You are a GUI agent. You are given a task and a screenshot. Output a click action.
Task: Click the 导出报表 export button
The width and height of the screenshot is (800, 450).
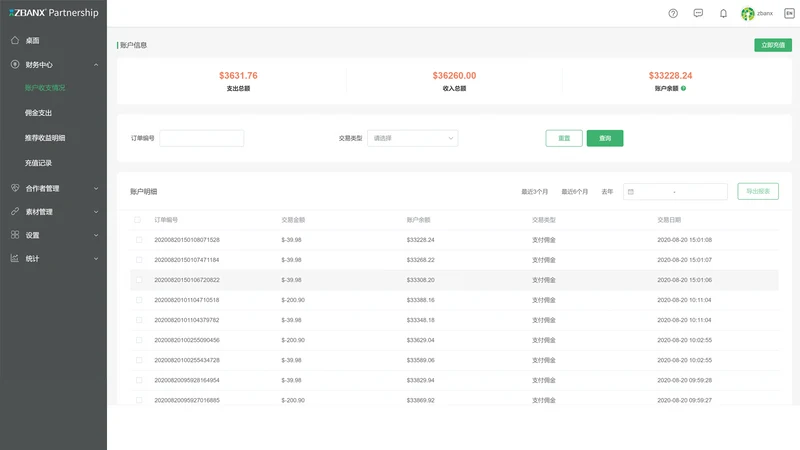click(758, 191)
